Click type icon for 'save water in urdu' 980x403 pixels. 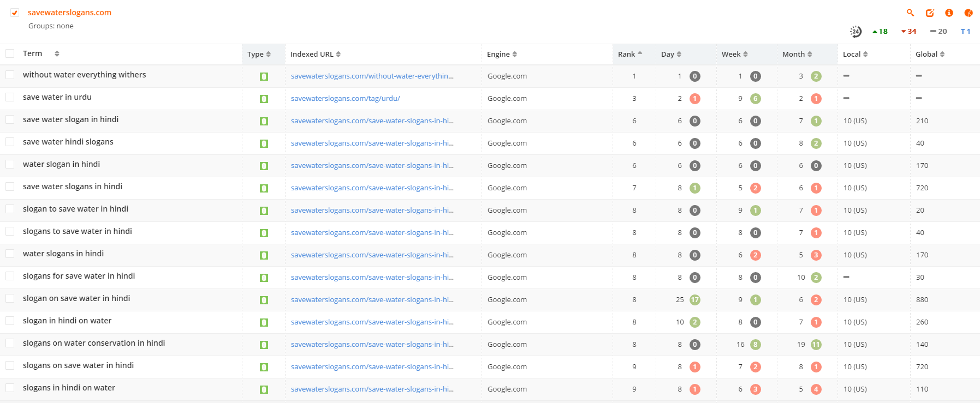tap(264, 99)
